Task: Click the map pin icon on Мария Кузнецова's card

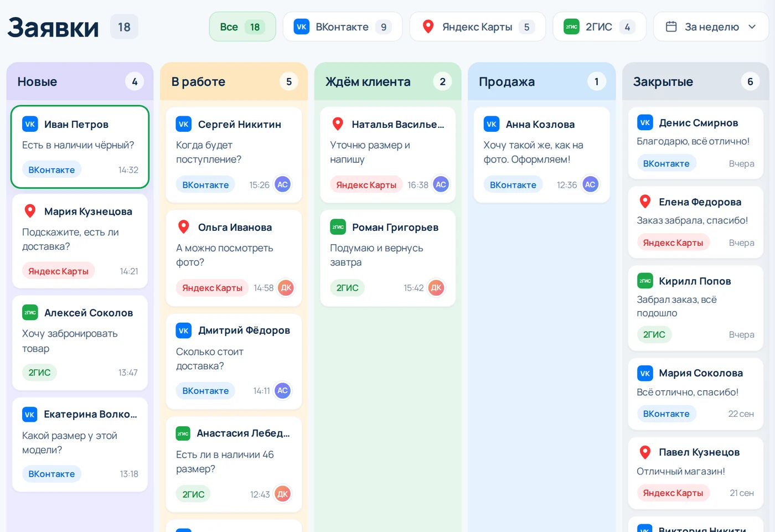Action: [30, 211]
